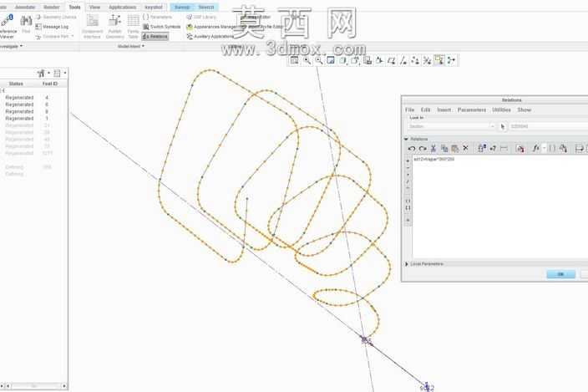588x392 pixels.
Task: Toggle Switch Symbols in ribbon
Action: (162, 27)
